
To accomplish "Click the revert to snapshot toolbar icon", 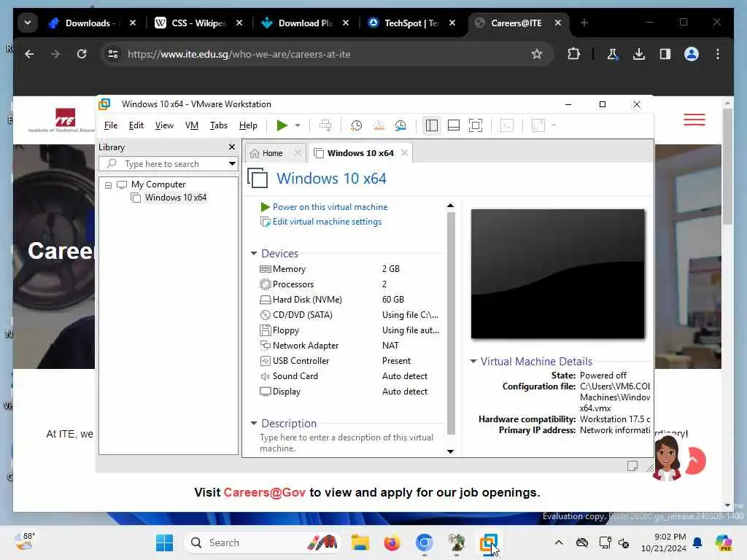I will click(x=379, y=125).
